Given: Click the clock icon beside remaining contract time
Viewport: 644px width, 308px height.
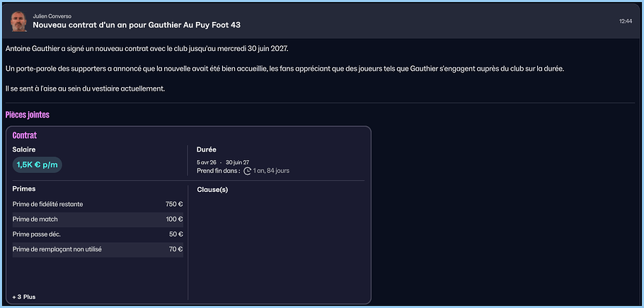Looking at the screenshot, I should coord(247,171).
